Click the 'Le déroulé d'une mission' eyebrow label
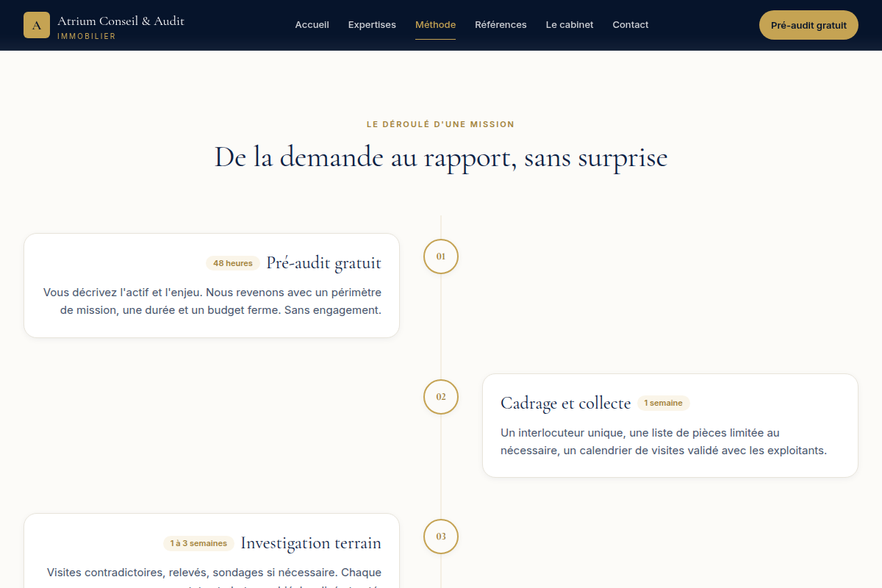 click(441, 124)
